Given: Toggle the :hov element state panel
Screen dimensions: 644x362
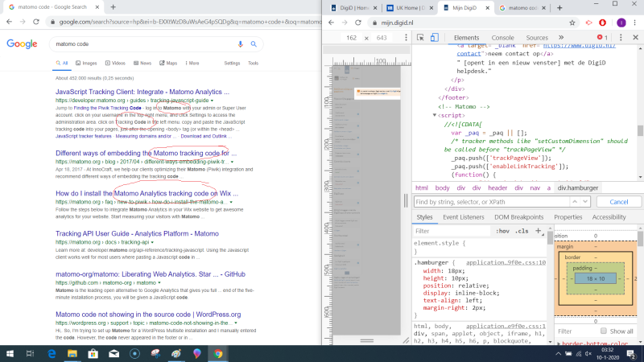Looking at the screenshot, I should (x=503, y=231).
